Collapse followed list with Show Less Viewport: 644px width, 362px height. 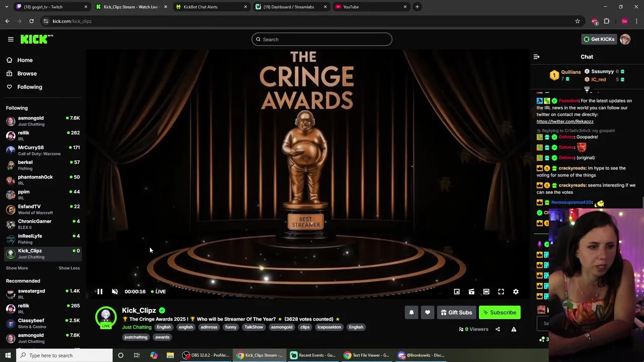69,268
